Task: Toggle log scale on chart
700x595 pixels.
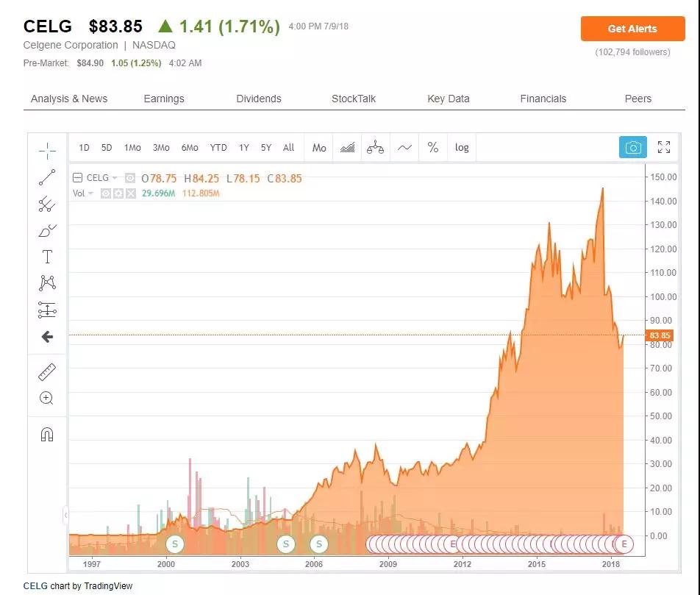Action: [x=462, y=147]
